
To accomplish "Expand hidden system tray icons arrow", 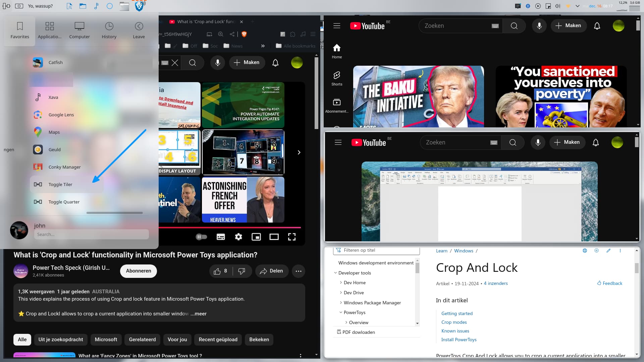I will click(x=577, y=6).
